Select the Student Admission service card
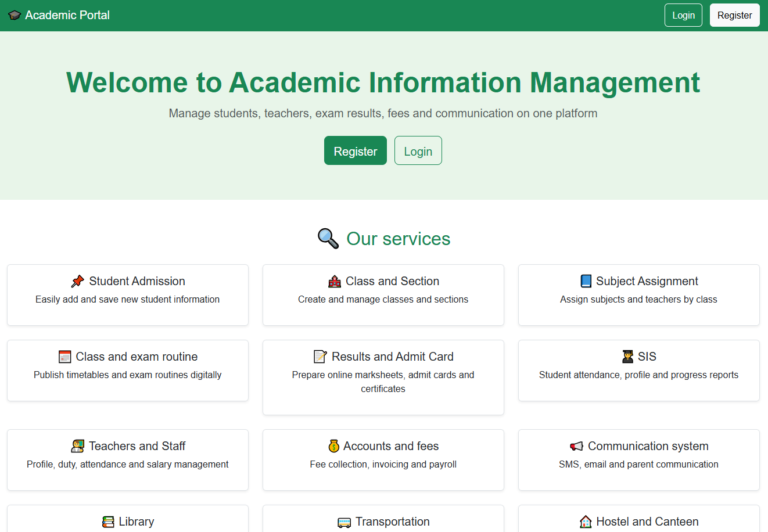The width and height of the screenshot is (768, 532). (128, 294)
